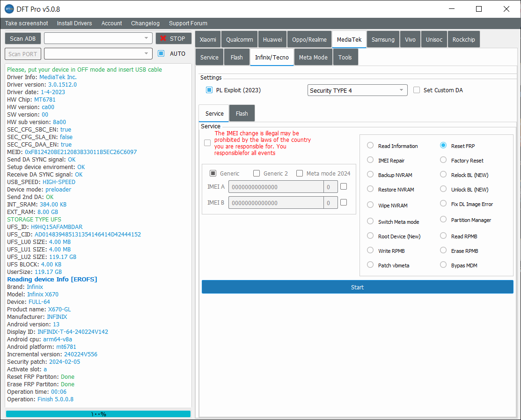Switch to the Oppo/Realme tab
Screen dimensions: 521x420
click(x=309, y=39)
